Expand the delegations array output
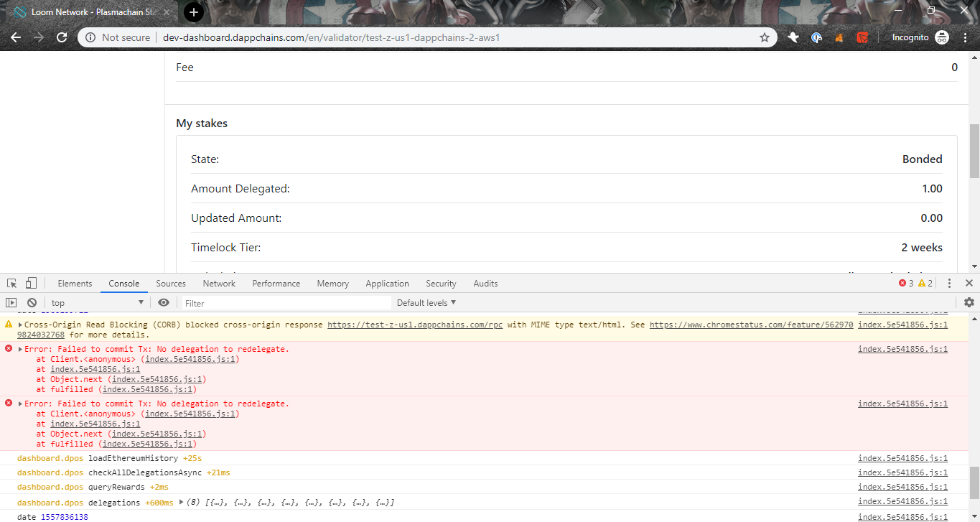The height and width of the screenshot is (522, 980). [x=182, y=502]
